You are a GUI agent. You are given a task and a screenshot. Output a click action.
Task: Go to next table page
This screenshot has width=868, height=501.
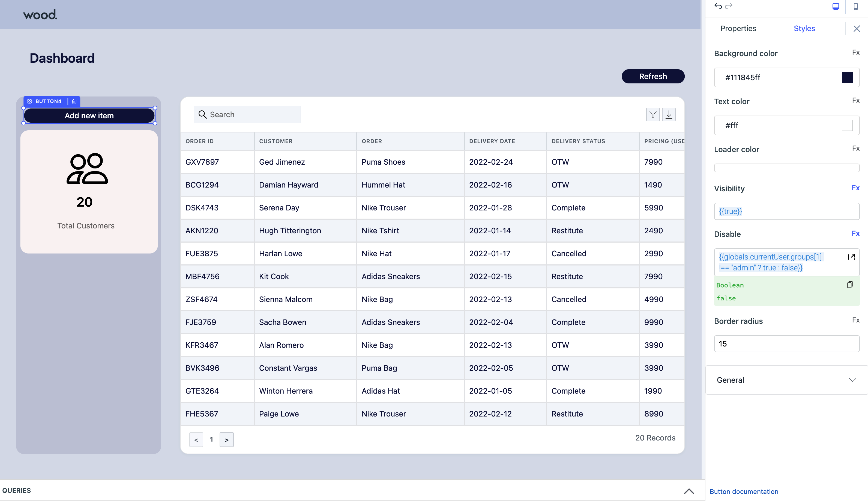[x=227, y=440]
